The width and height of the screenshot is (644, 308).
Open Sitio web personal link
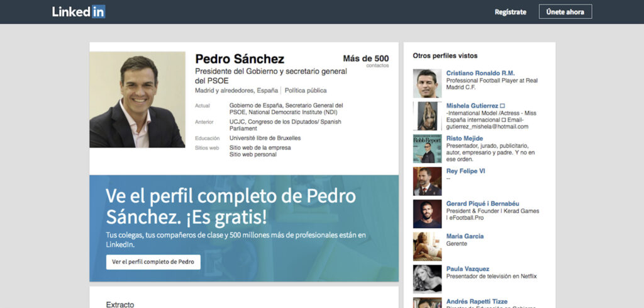coord(253,154)
